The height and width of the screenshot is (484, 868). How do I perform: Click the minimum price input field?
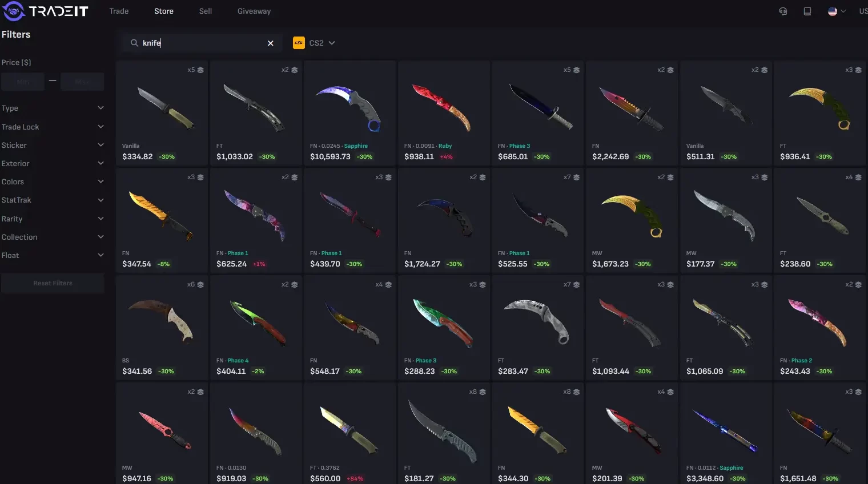[x=23, y=82]
